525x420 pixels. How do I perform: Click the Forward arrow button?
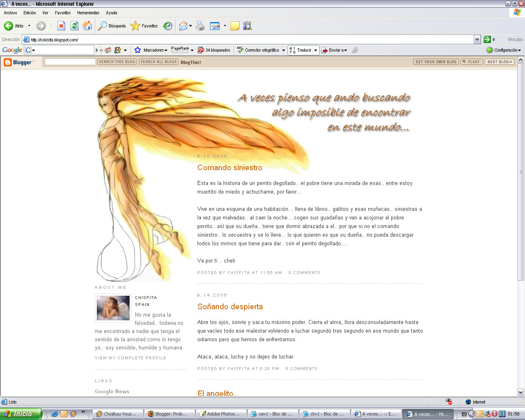[41, 26]
